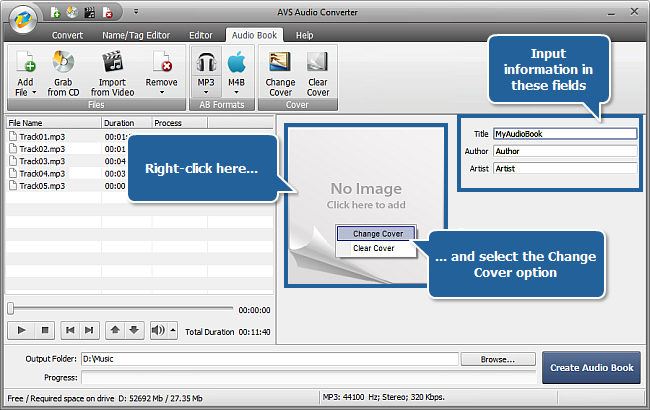
Task: Select Track02.mp3 in the file list
Action: pyautogui.click(x=42, y=149)
